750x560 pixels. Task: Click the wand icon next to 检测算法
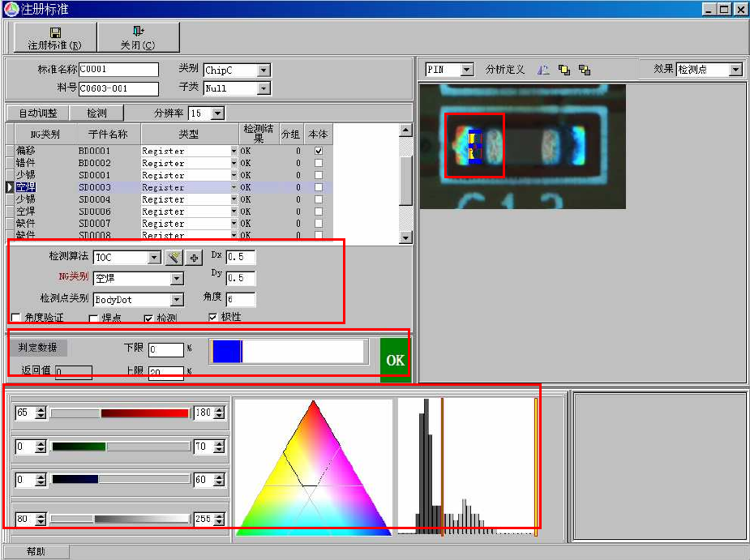pos(174,257)
